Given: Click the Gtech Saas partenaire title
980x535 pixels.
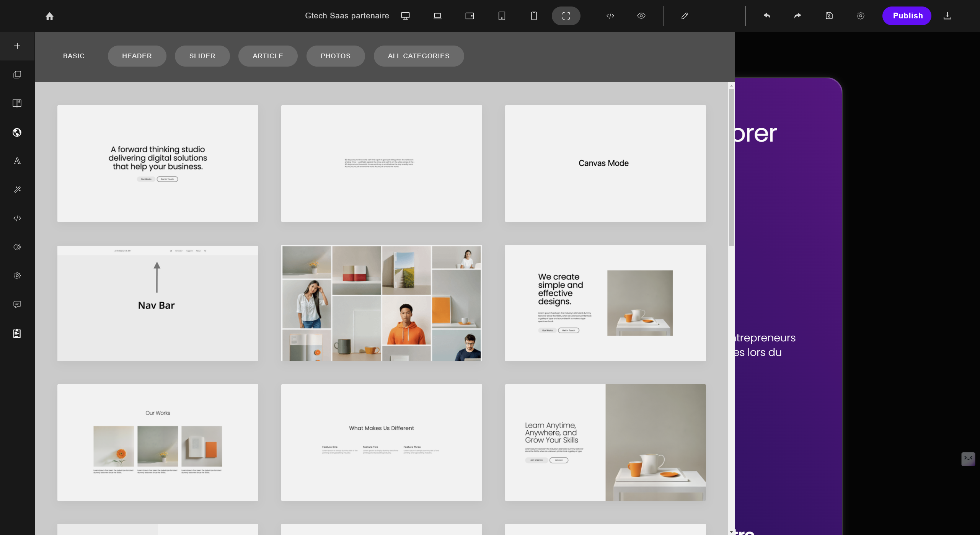Looking at the screenshot, I should coord(347,16).
